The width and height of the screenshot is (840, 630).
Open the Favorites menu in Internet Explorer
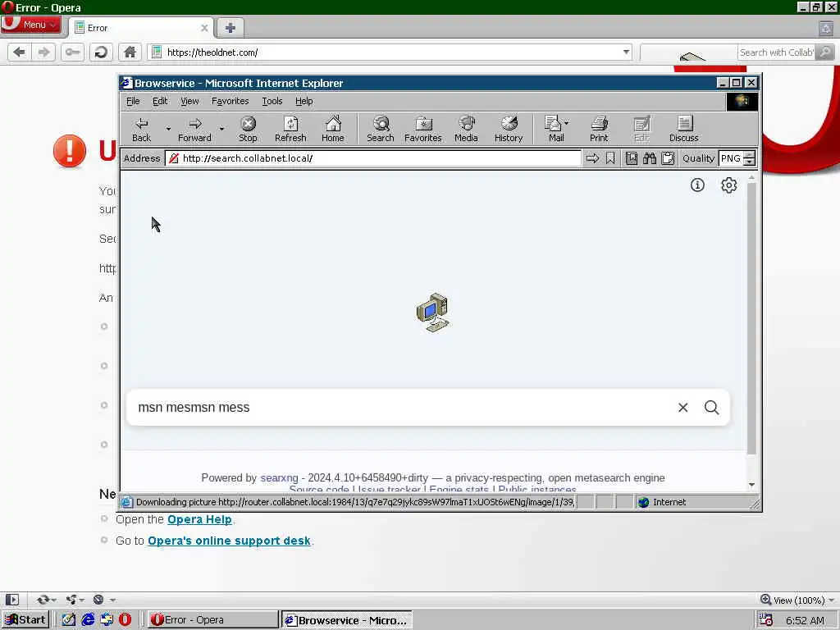pos(231,101)
